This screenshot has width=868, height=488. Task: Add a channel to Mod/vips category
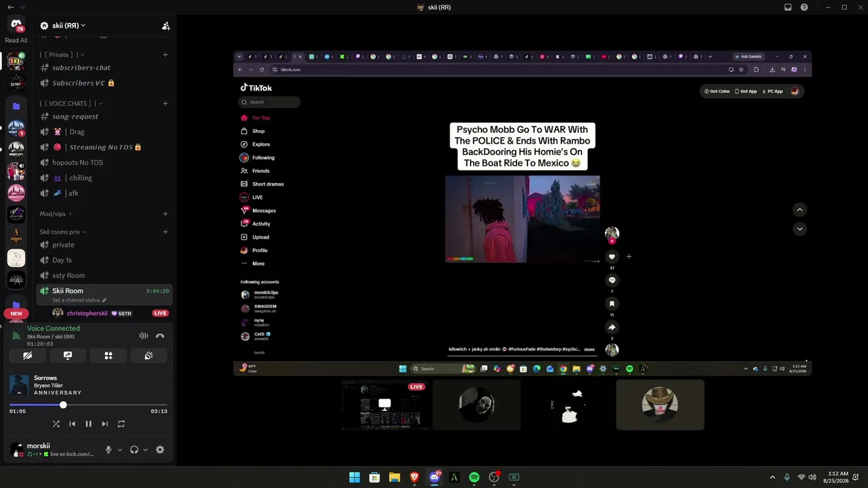pos(165,214)
